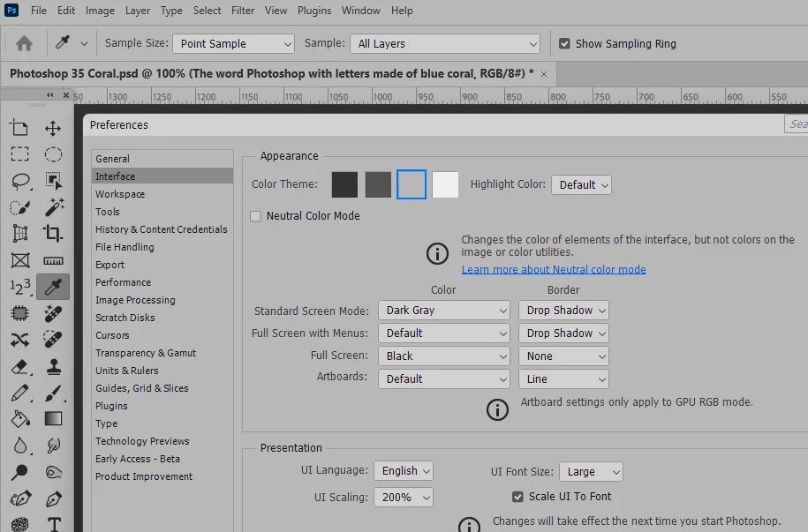808x532 pixels.
Task: Enable Neutral Color Mode checkbox
Action: point(255,216)
